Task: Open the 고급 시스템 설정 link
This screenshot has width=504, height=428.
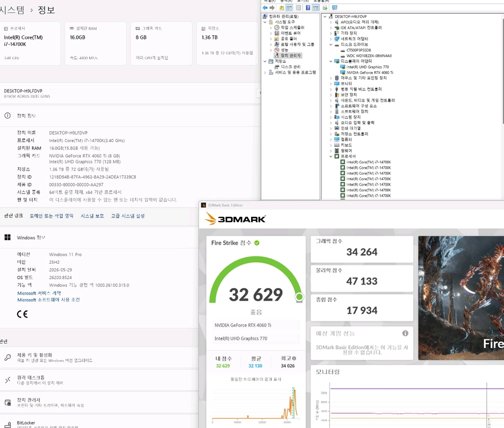Action: tap(128, 216)
